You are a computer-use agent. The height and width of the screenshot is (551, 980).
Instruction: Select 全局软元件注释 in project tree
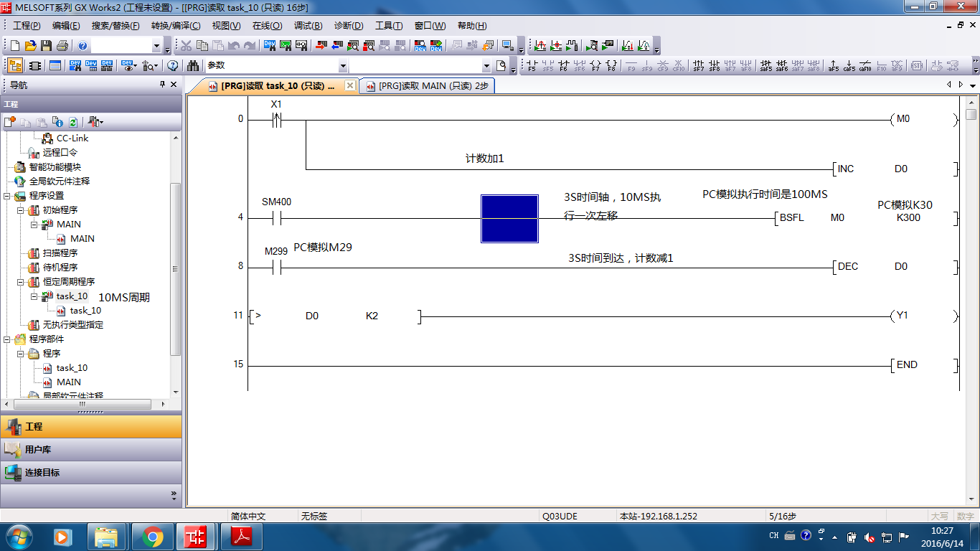coord(59,182)
